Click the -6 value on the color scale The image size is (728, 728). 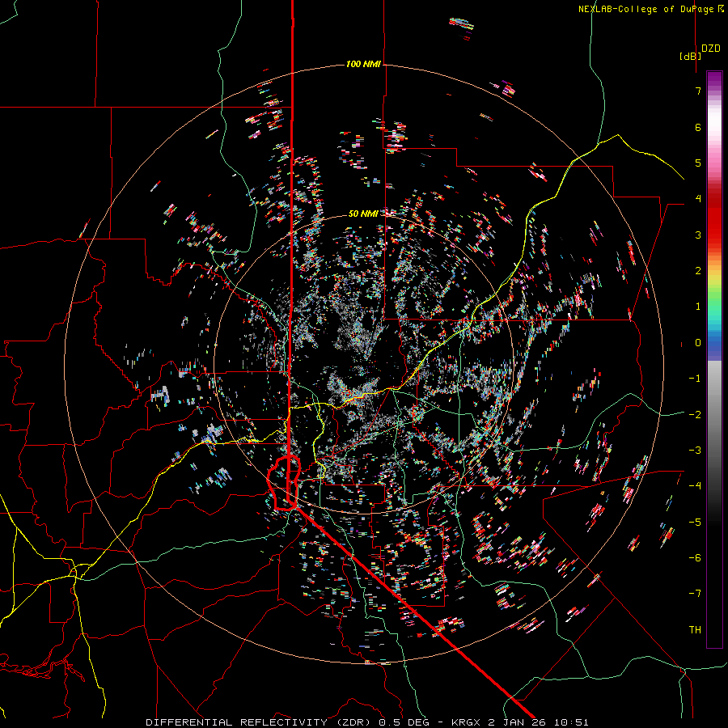[x=695, y=558]
